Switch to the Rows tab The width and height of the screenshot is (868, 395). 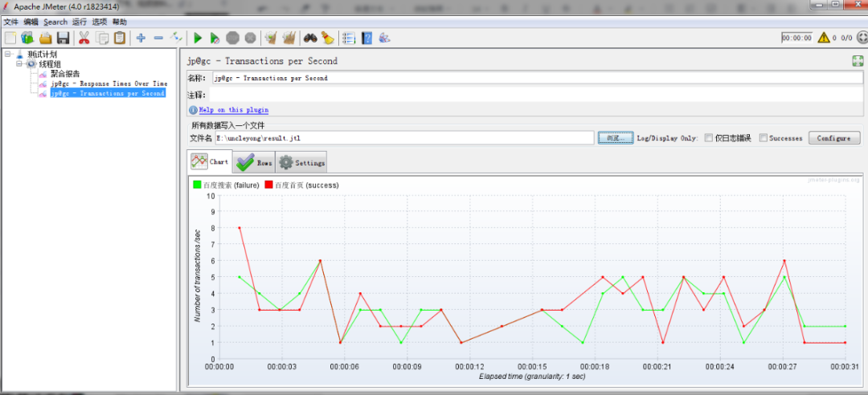(253, 162)
